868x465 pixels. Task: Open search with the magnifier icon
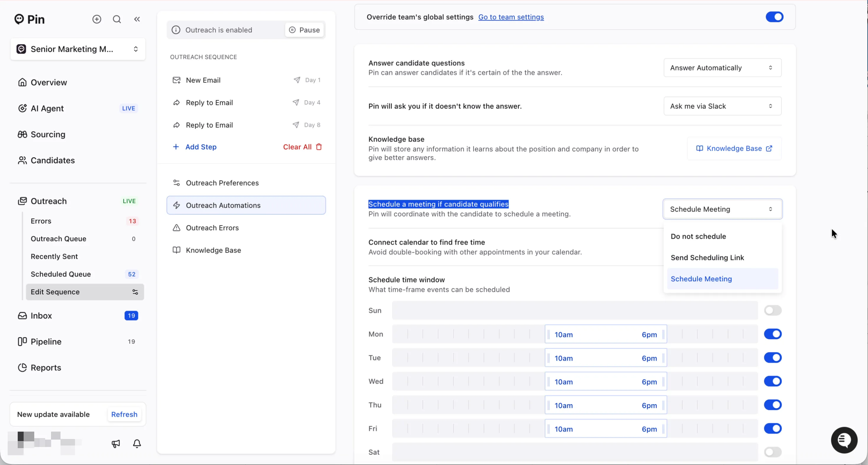point(117,19)
